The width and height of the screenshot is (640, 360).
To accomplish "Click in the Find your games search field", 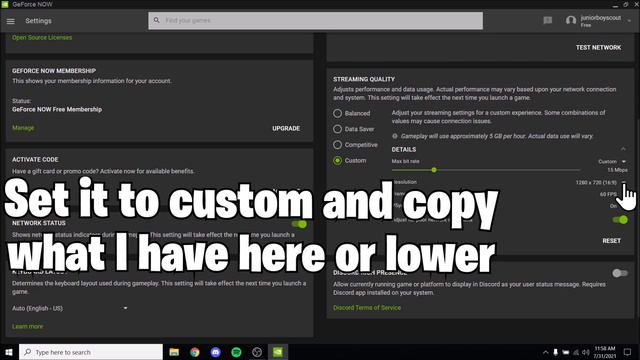I will click(315, 20).
